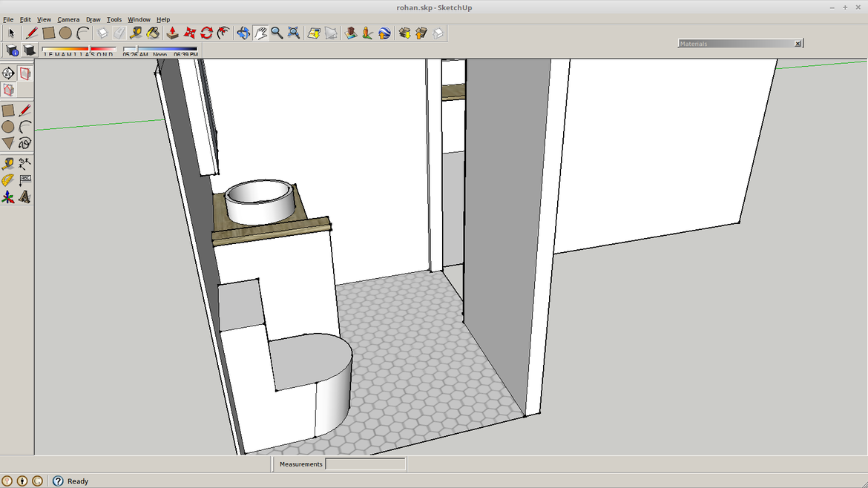
Task: Click in the Measurements input box
Action: pos(365,464)
